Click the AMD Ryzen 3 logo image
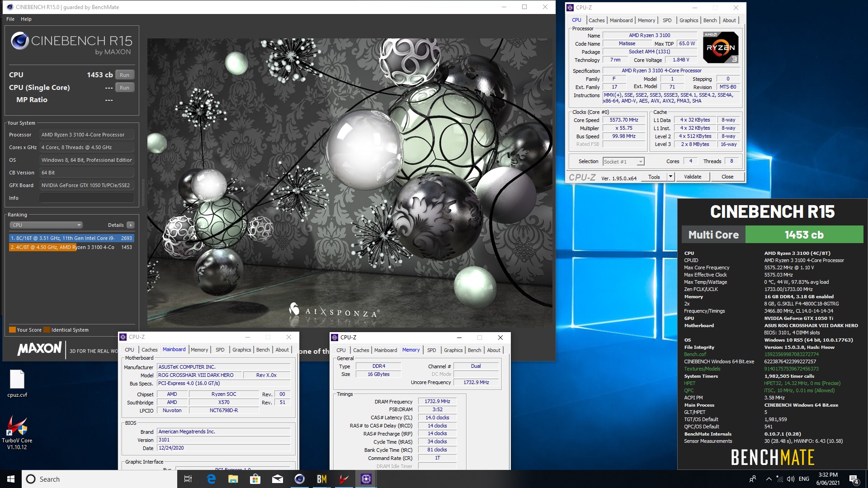 click(x=721, y=47)
